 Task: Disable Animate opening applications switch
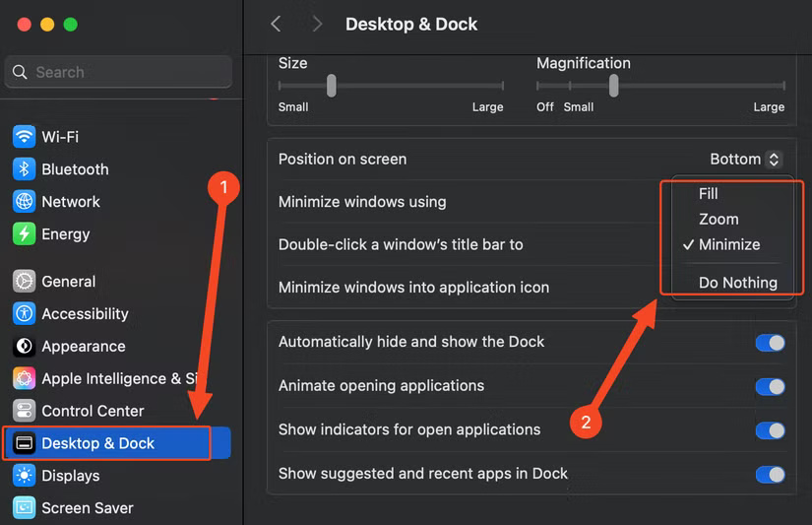click(770, 386)
